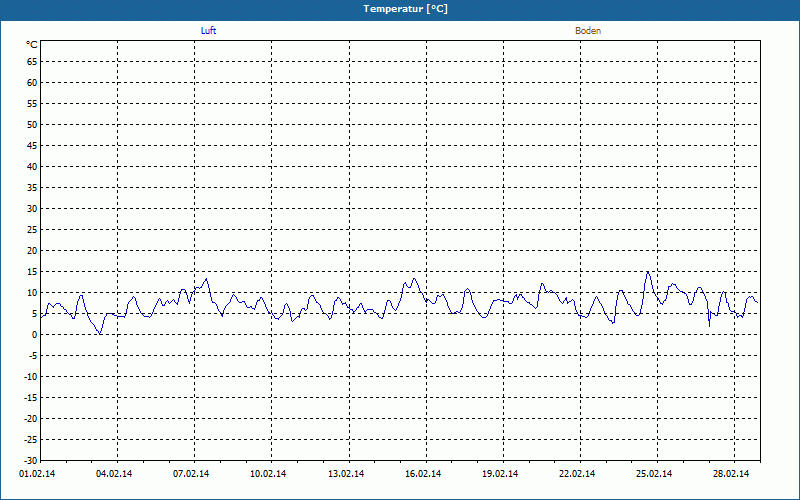Click the 45 y-axis value
Screen dimensions: 800x500
coord(32,145)
